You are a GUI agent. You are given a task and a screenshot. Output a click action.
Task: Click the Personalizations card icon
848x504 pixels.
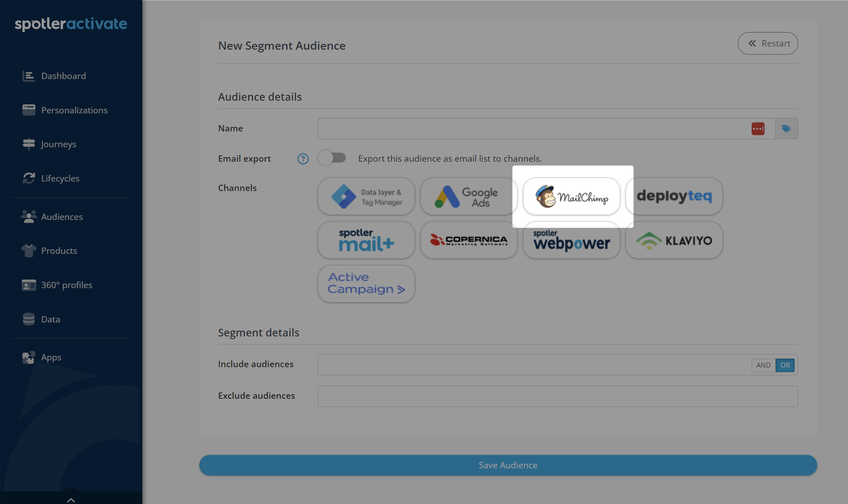[28, 110]
